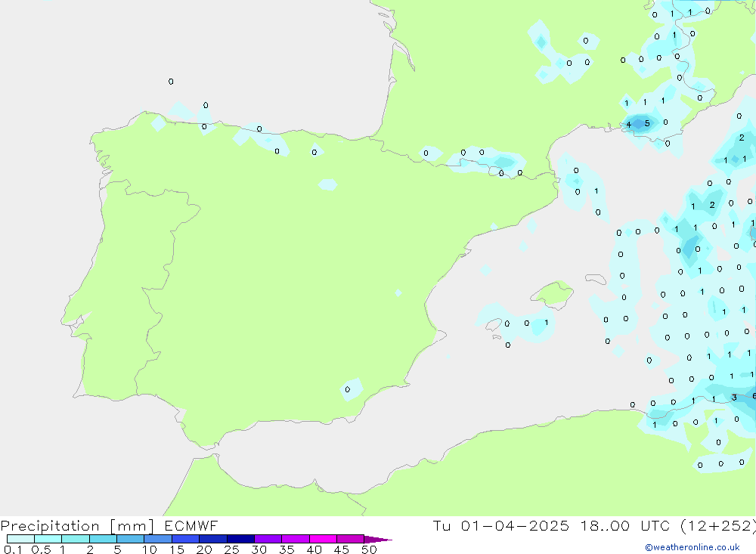The image size is (756, 554).
Task: Pick the 10 to 15 mm legend swatch
Action: [158, 539]
